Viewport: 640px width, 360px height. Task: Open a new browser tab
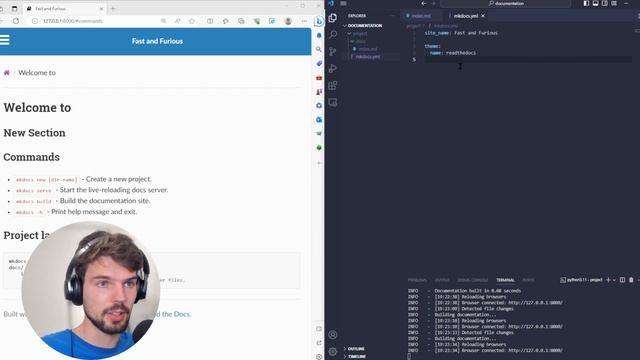pyautogui.click(x=113, y=8)
